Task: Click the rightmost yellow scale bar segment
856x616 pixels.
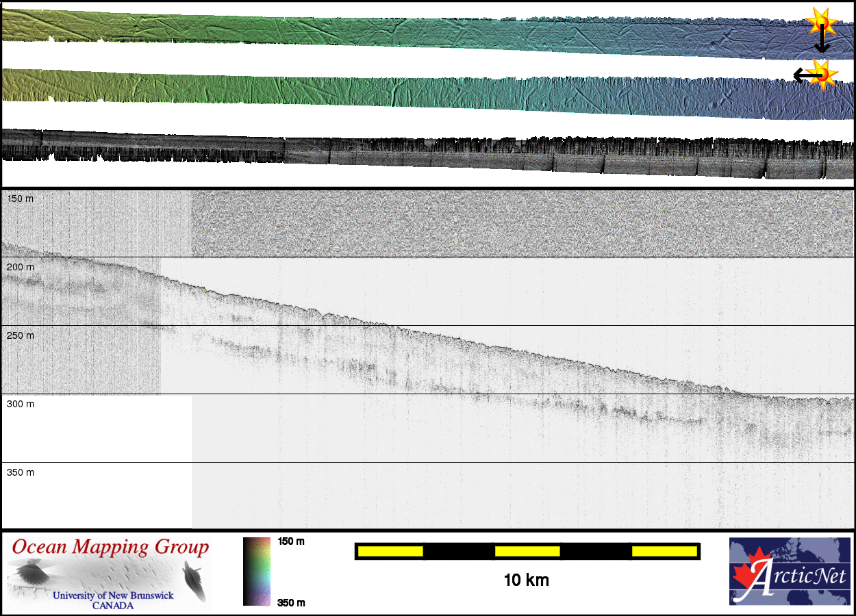Action: tap(664, 551)
